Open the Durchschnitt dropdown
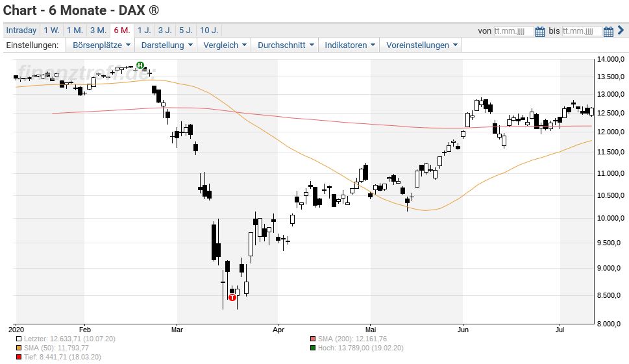629x364 pixels. (x=285, y=45)
